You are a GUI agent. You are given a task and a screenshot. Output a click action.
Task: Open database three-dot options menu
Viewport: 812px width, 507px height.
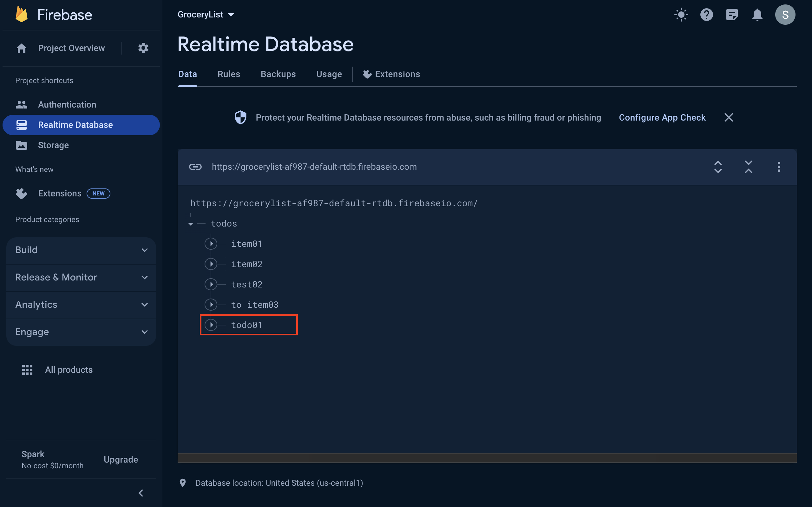(779, 167)
